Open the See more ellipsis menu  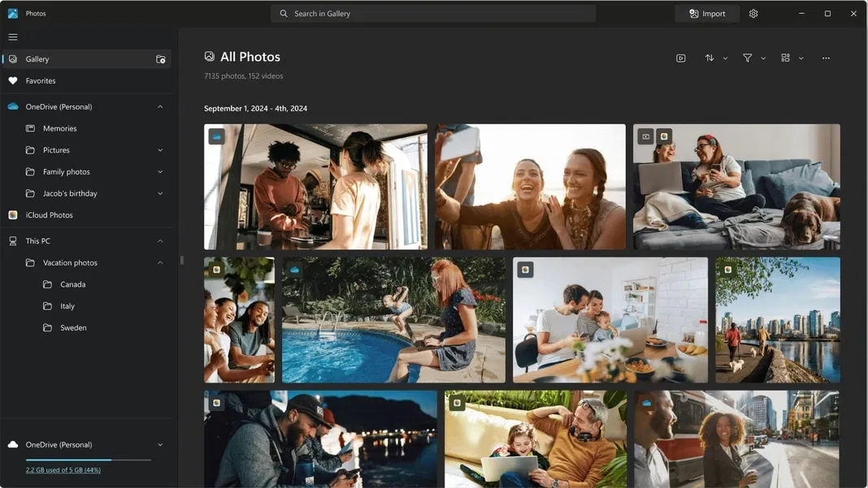pyautogui.click(x=826, y=58)
